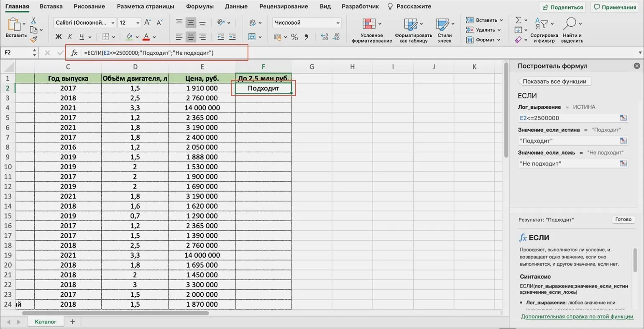This screenshot has height=329, width=644.
Task: Open the Дополнительная справка по этой функции link
Action: tap(577, 316)
